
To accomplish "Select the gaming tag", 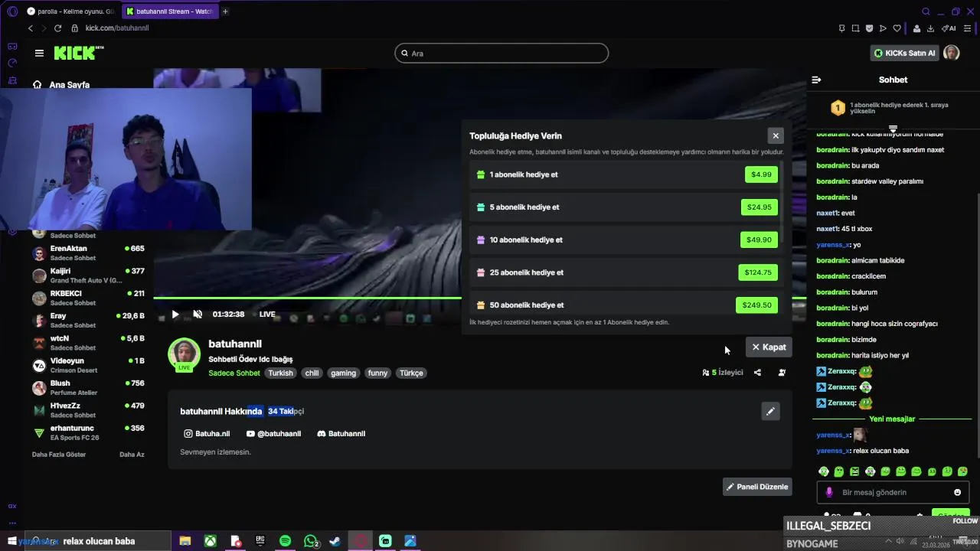I will tap(343, 373).
